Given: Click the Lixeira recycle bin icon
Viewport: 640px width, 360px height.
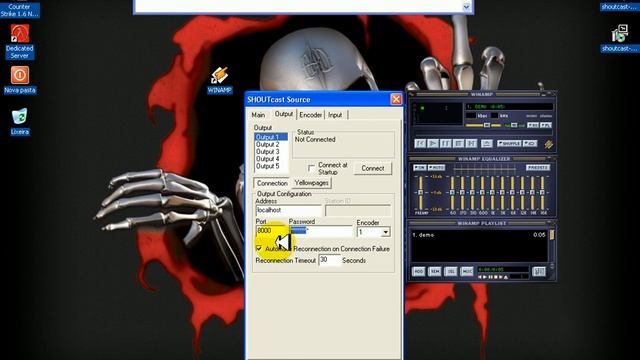Looking at the screenshot, I should (x=20, y=121).
